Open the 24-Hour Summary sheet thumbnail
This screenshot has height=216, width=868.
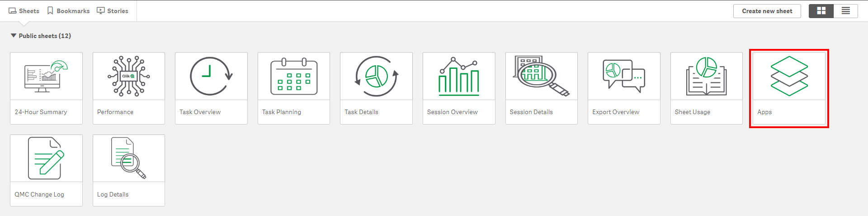point(46,77)
